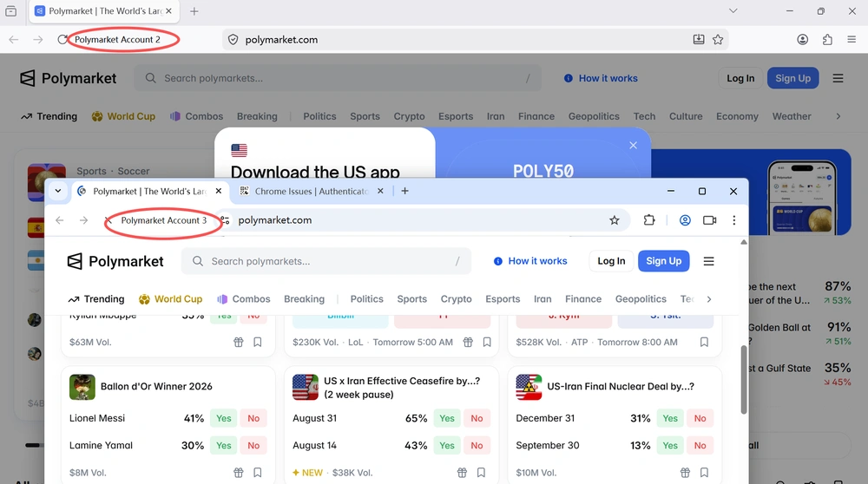
Task: Select No for August 31 ceasefire
Action: click(x=477, y=418)
